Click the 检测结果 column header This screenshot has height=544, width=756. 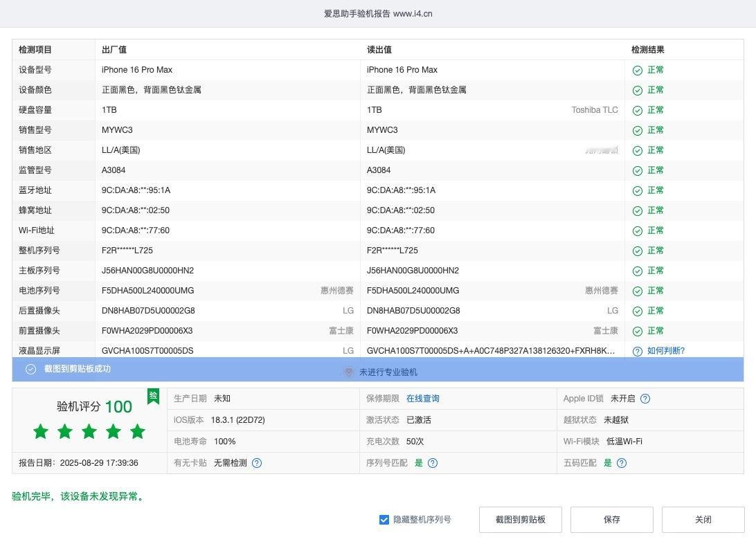pyautogui.click(x=648, y=50)
